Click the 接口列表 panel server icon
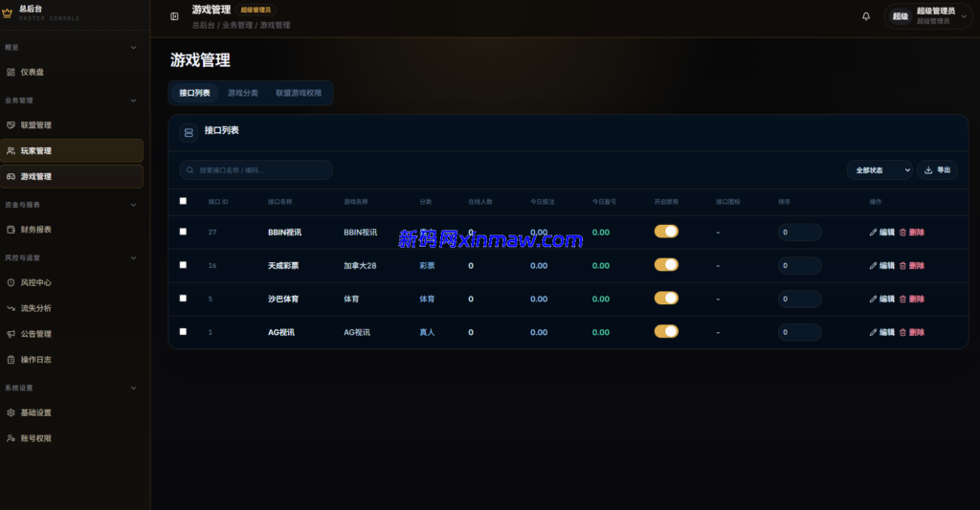 (x=189, y=132)
